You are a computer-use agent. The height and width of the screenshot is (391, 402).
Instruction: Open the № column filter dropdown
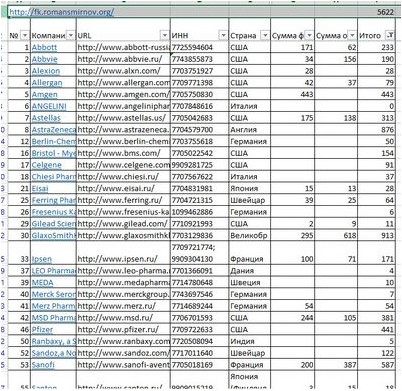point(25,35)
